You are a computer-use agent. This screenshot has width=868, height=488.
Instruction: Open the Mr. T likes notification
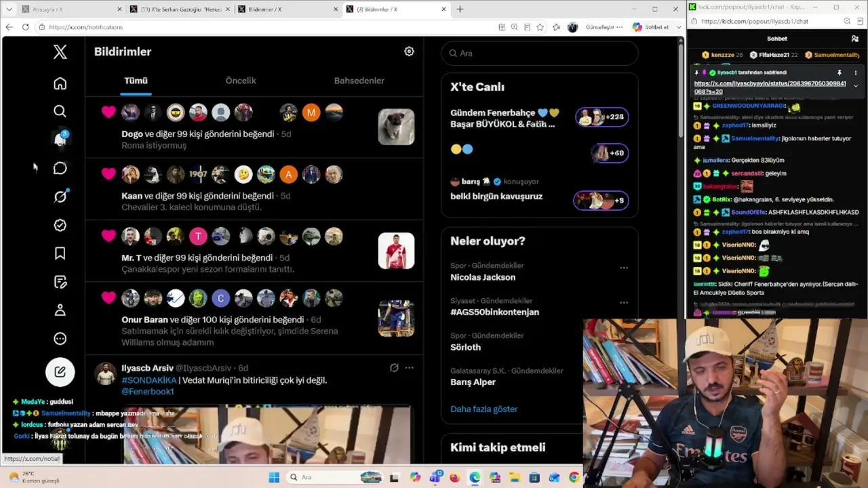pos(254,251)
